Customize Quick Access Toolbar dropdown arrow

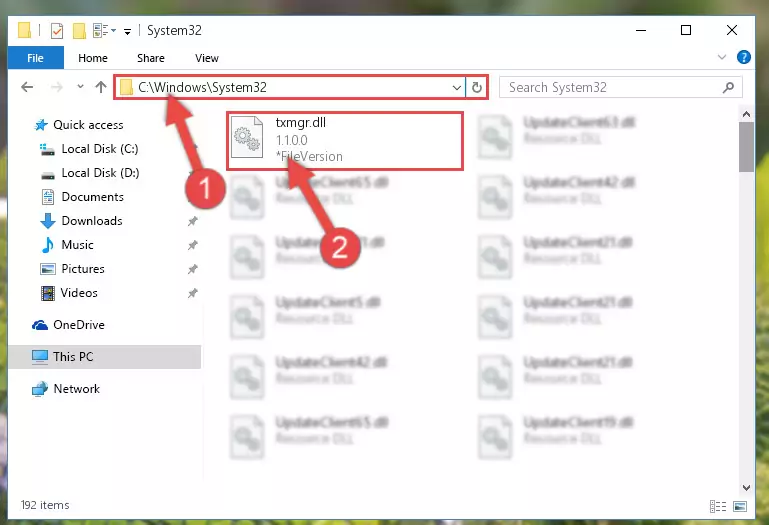127,32
